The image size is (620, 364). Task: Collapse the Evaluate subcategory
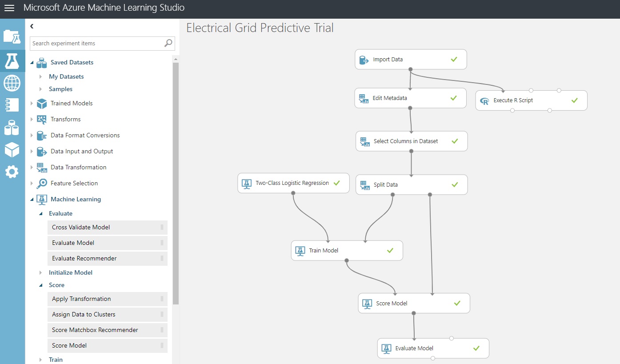pyautogui.click(x=41, y=214)
